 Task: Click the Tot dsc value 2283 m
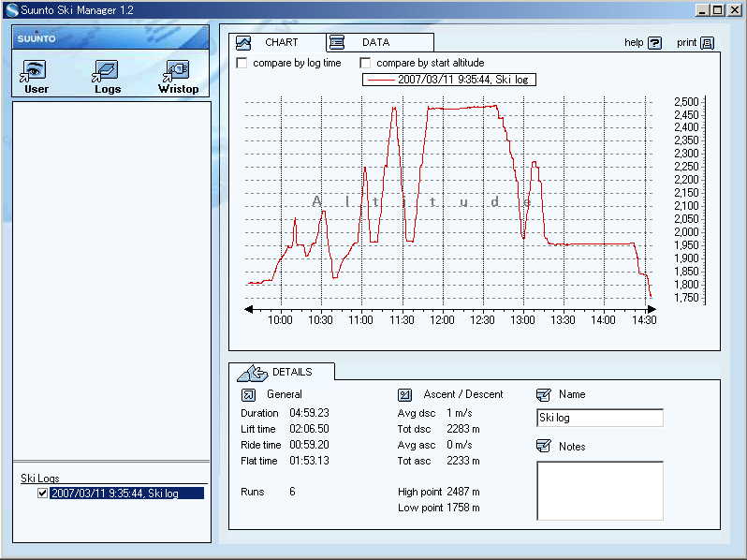tap(463, 429)
